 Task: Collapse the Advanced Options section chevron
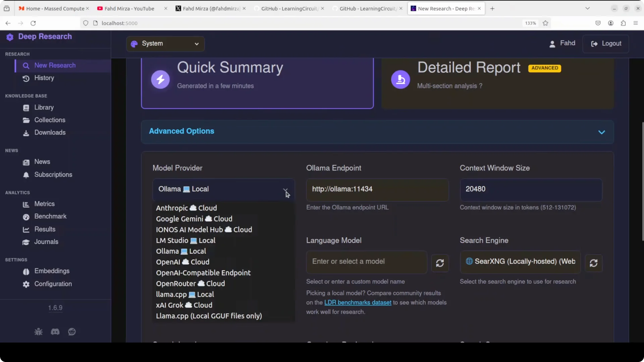point(601,132)
